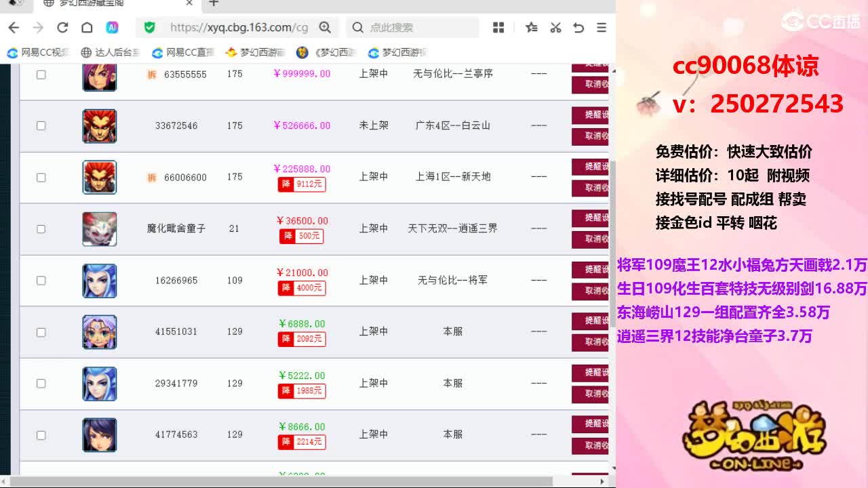Check the box for account 41551031

coord(41,332)
